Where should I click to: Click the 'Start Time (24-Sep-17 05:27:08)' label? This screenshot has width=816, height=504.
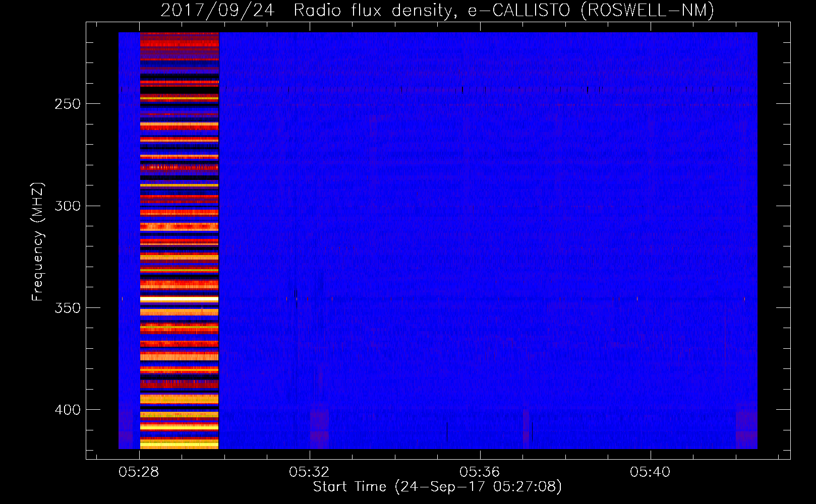437,487
